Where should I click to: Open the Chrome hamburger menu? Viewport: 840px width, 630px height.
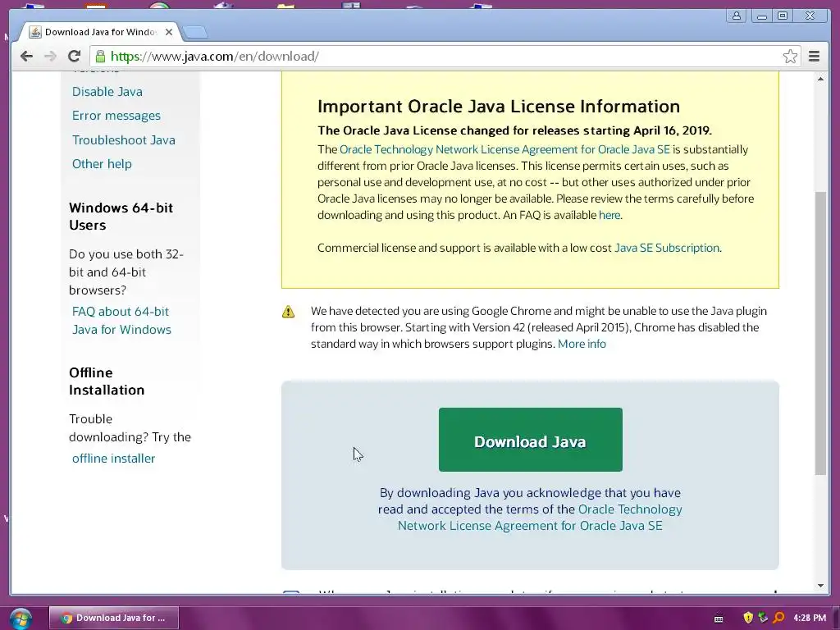pos(814,57)
